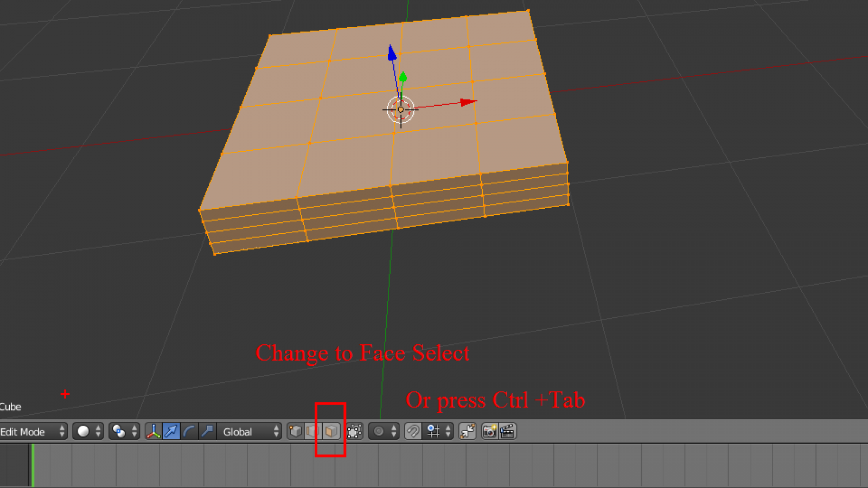Select the translate manipulator arrow

pyautogui.click(x=171, y=432)
